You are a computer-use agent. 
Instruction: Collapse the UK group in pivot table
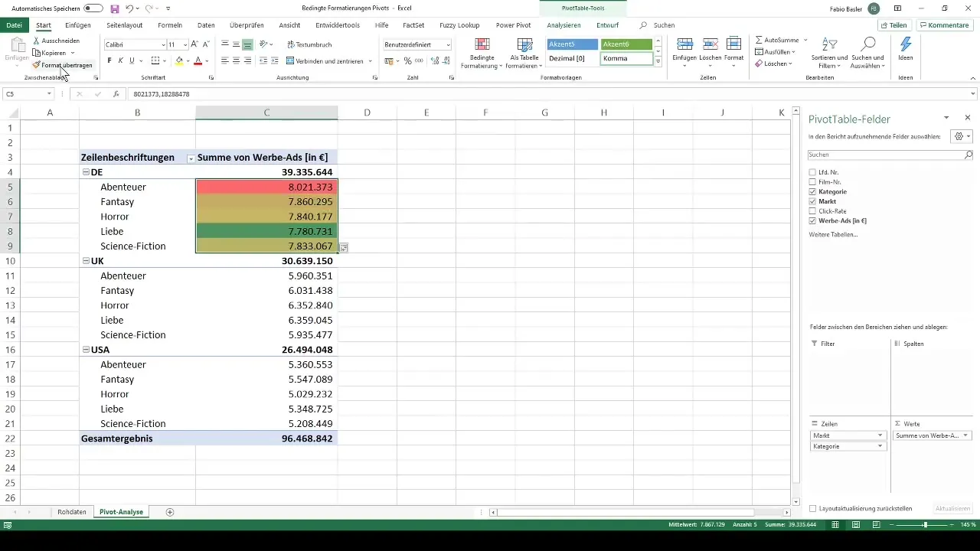[86, 261]
